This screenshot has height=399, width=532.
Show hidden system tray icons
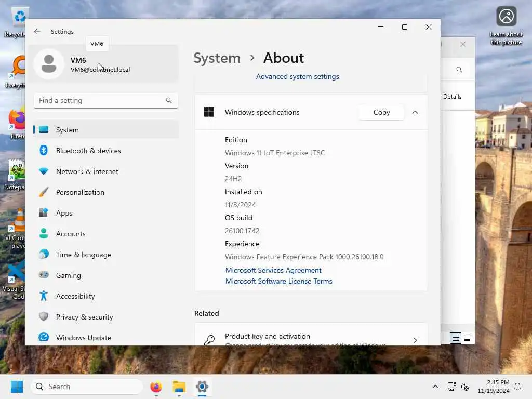pos(435,387)
